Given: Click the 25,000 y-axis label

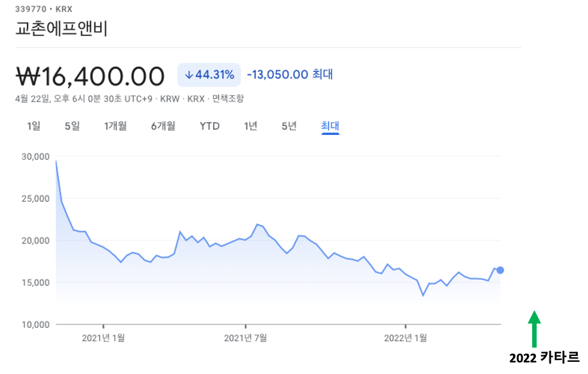Looking at the screenshot, I should [35, 199].
